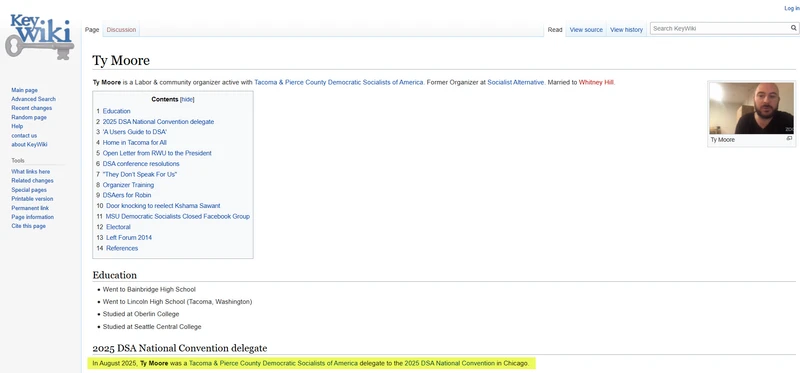Jump to References in contents
800x373 pixels.
pos(122,248)
